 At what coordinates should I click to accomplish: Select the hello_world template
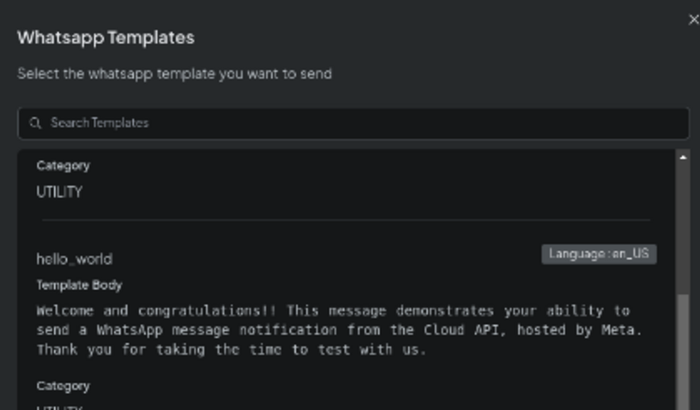(74, 259)
